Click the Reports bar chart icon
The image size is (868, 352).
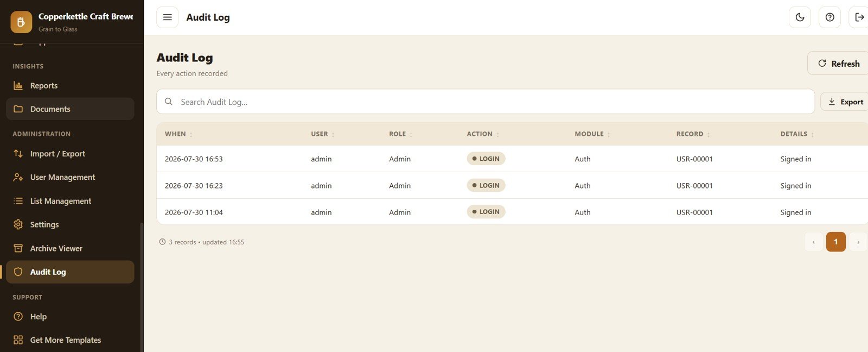click(18, 86)
